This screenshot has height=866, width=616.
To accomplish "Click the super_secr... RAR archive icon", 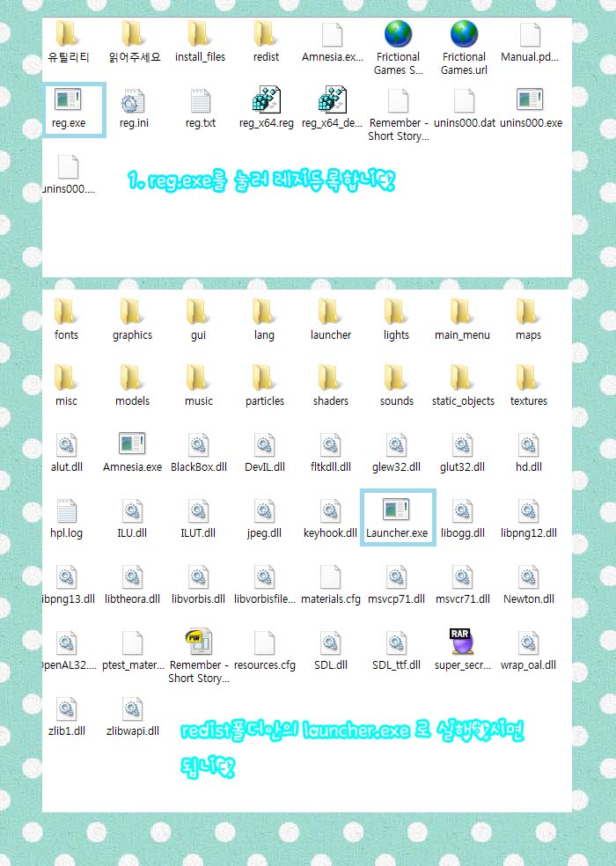I will click(x=462, y=642).
